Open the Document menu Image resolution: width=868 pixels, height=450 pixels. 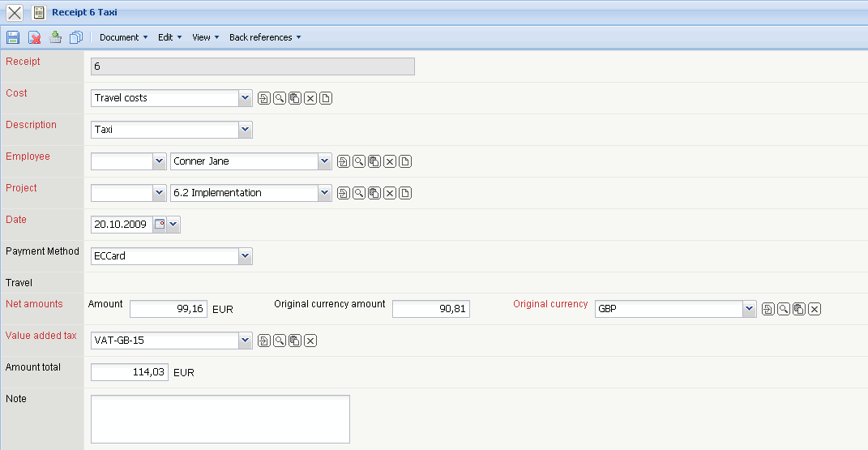pyautogui.click(x=123, y=37)
